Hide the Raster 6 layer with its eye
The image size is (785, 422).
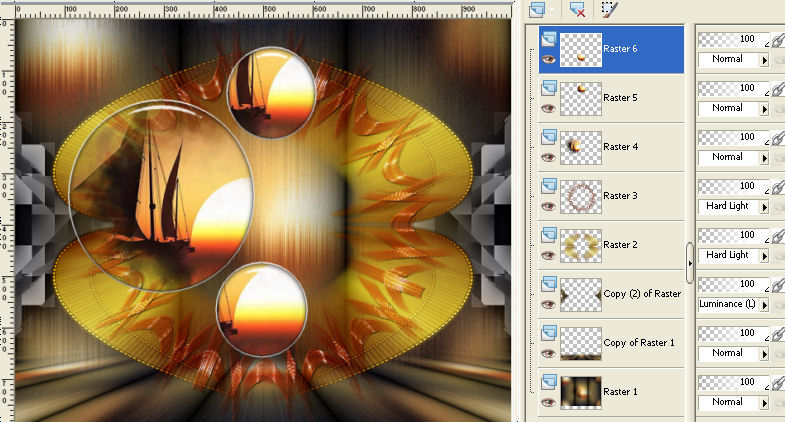[x=549, y=60]
